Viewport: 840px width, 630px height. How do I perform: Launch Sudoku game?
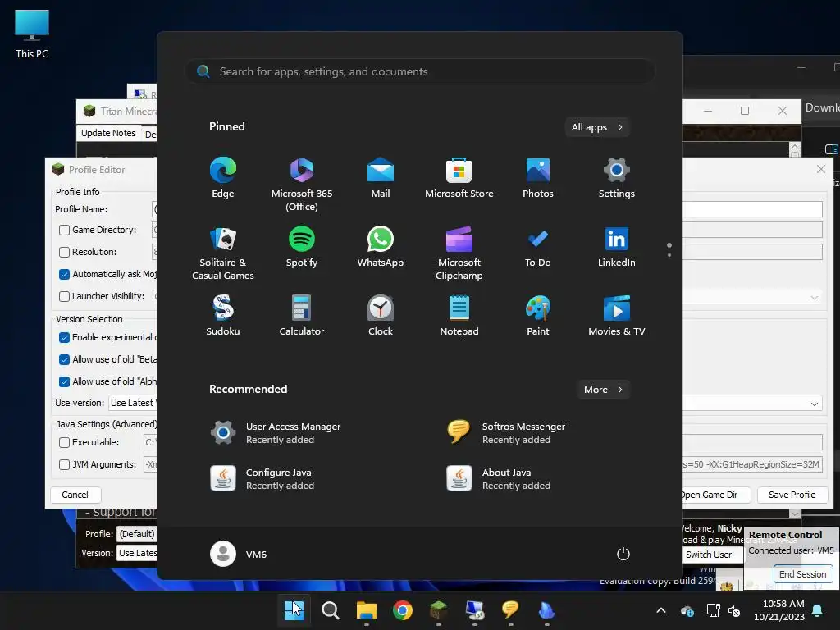(223, 316)
